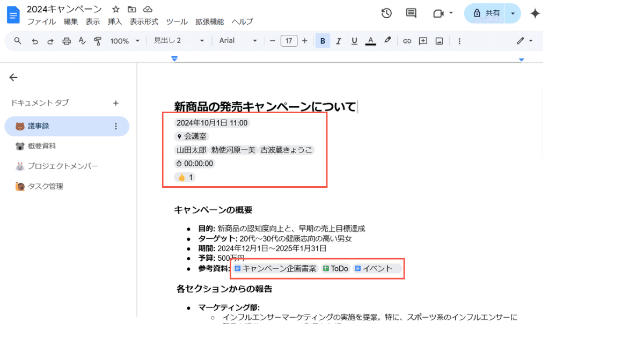
Task: Collapse the document tabs panel with back arrow
Action: (x=13, y=77)
